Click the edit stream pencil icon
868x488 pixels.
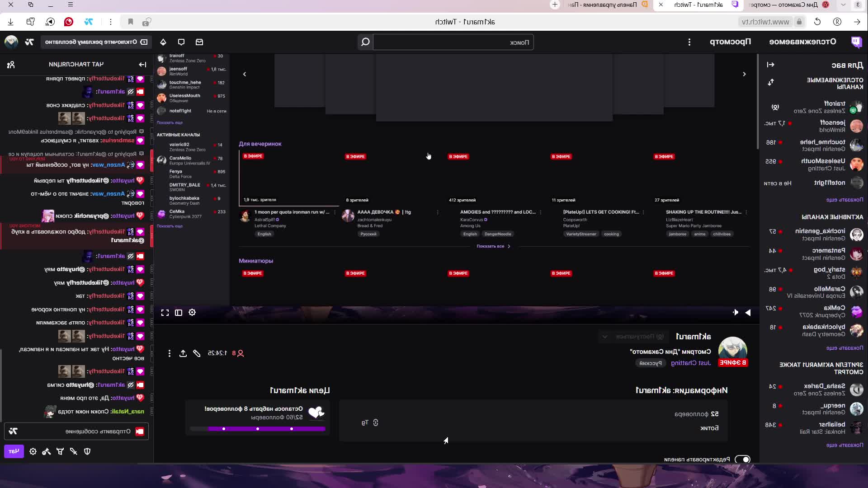[197, 353]
